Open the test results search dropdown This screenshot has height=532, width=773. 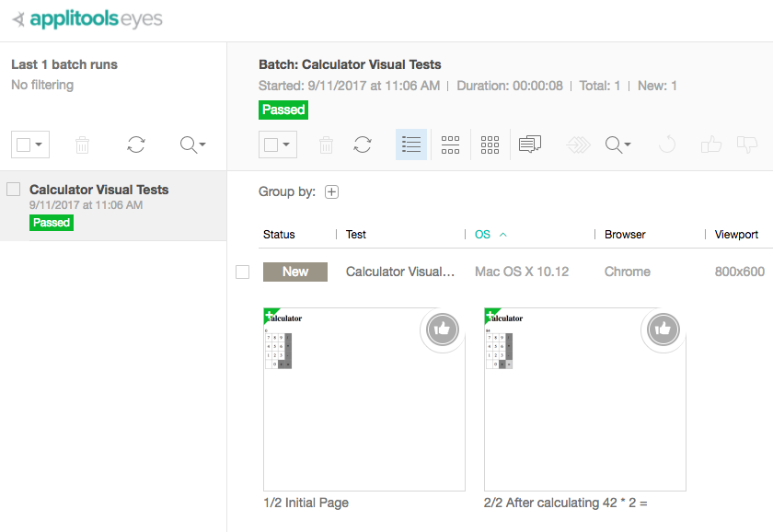[617, 145]
